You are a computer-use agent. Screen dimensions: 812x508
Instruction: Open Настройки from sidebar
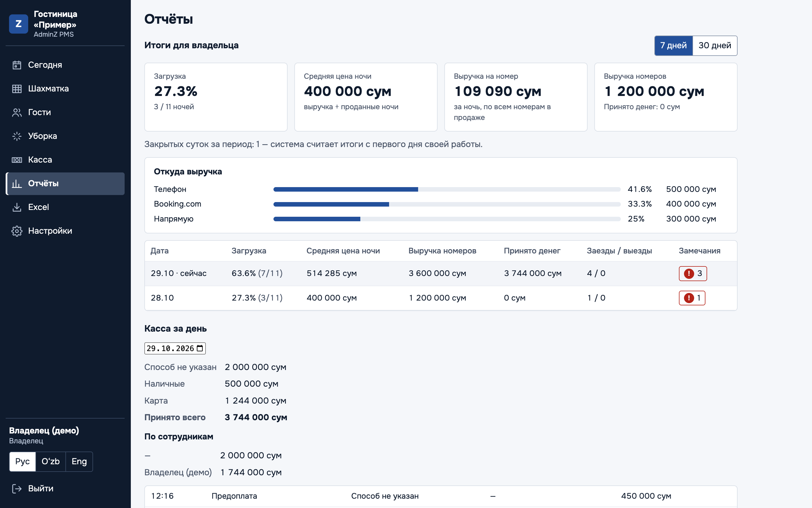click(65, 231)
